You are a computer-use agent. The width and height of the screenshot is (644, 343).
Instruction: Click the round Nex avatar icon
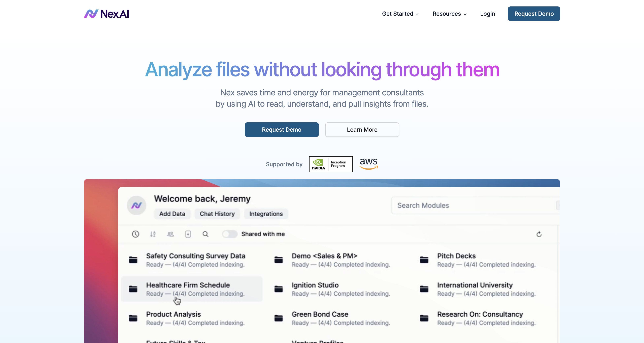click(x=136, y=206)
